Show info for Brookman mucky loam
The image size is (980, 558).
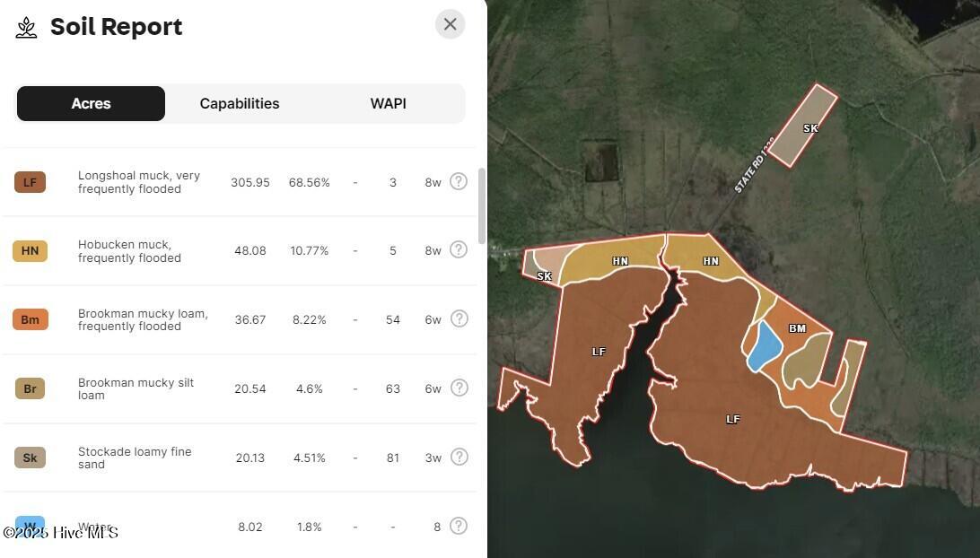click(459, 318)
